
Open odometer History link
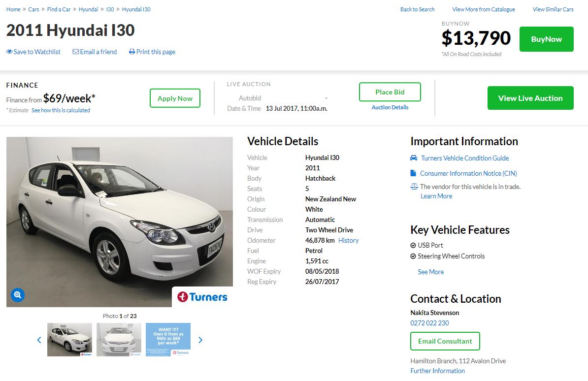348,240
